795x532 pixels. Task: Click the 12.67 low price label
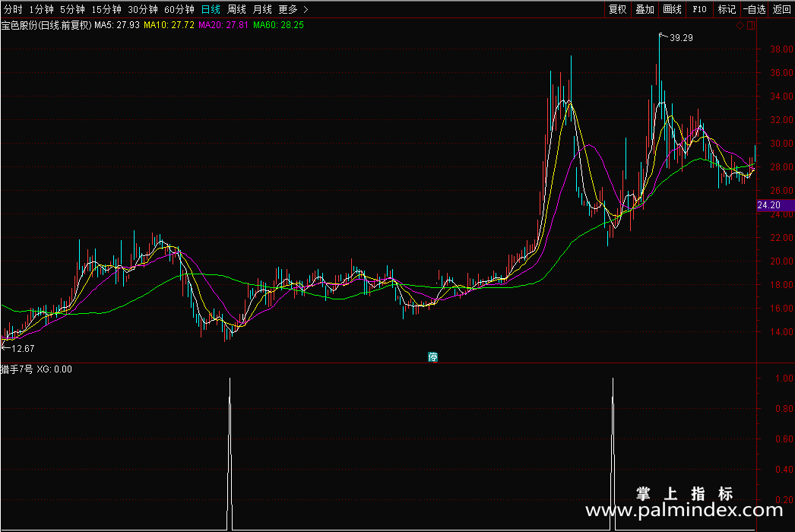(23, 348)
